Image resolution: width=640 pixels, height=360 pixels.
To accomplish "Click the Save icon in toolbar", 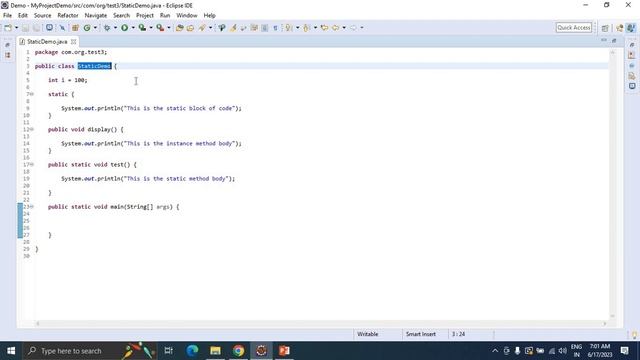I will [x=25, y=28].
